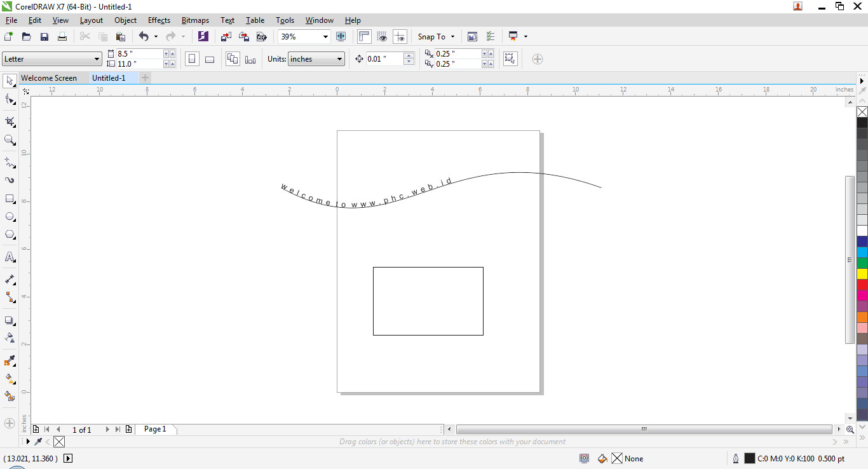This screenshot has height=469, width=868.
Task: Apply page layout to all pages
Action: pyautogui.click(x=233, y=59)
